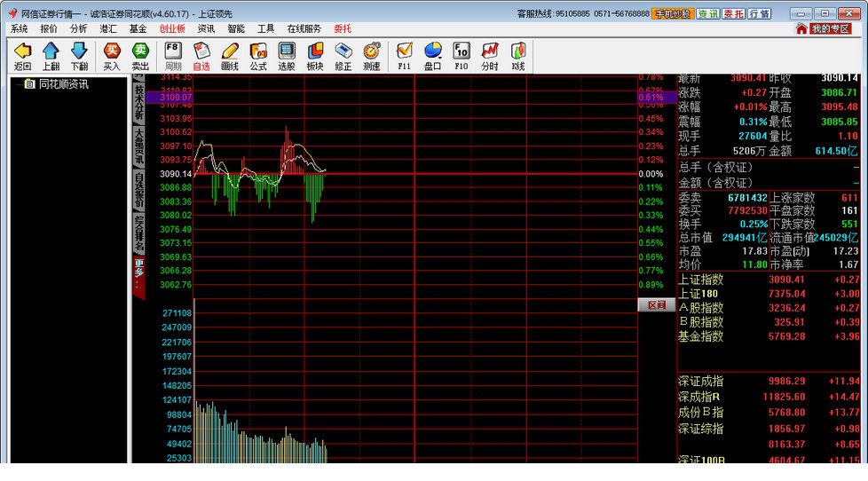Switch to the 综合排名 vertical tab
This screenshot has width=868, height=481.
[139, 233]
